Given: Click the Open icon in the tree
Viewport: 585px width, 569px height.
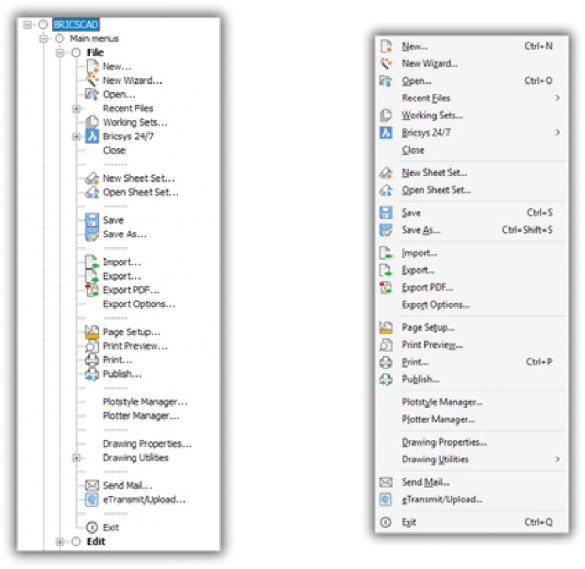Looking at the screenshot, I should pos(92,94).
